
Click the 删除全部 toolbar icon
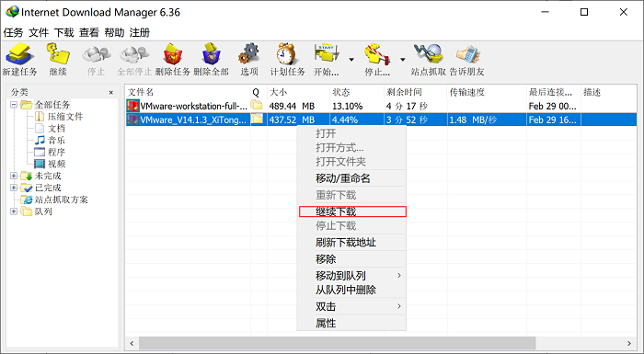pos(211,54)
